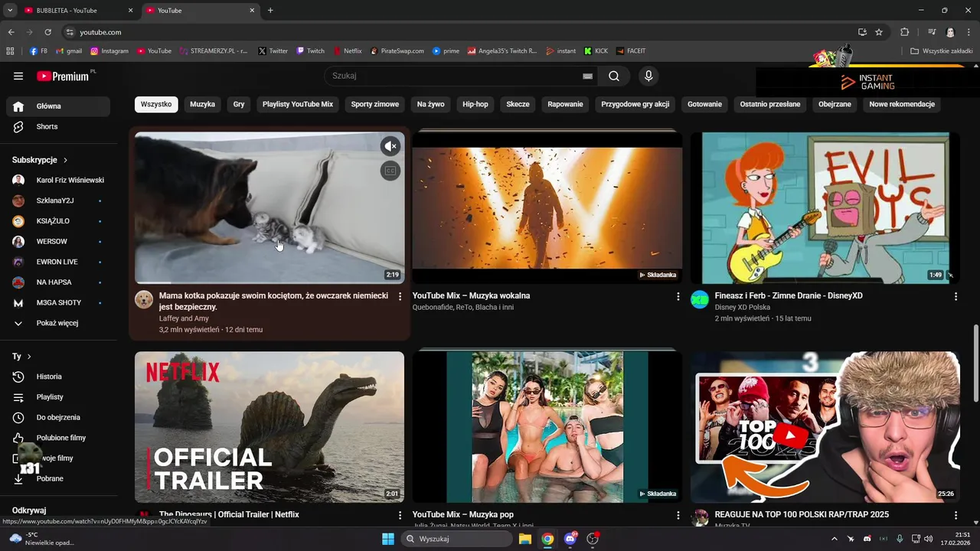Select the Na żywo chip
980x551 pixels.
tap(431, 104)
